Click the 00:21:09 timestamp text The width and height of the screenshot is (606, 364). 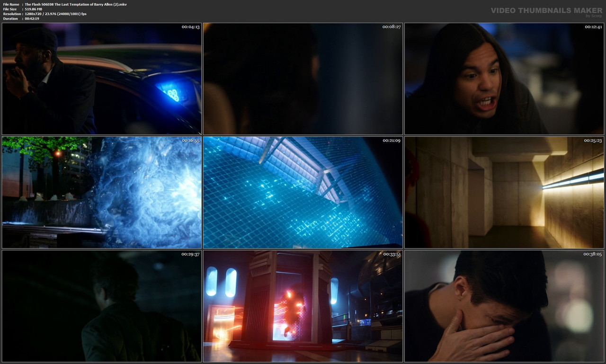[392, 141]
